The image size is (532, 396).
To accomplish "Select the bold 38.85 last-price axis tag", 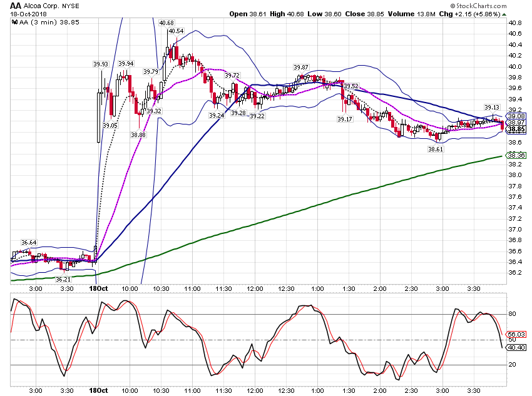I will [x=516, y=129].
